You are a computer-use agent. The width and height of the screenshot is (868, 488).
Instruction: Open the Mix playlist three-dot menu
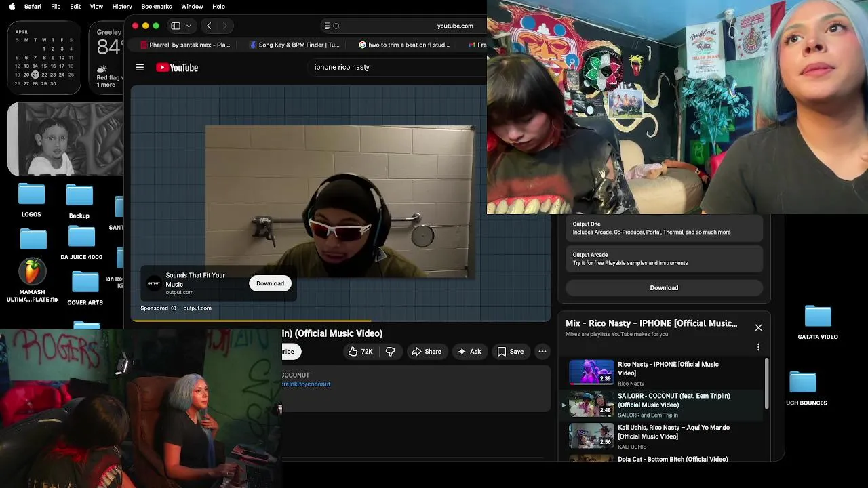point(758,348)
